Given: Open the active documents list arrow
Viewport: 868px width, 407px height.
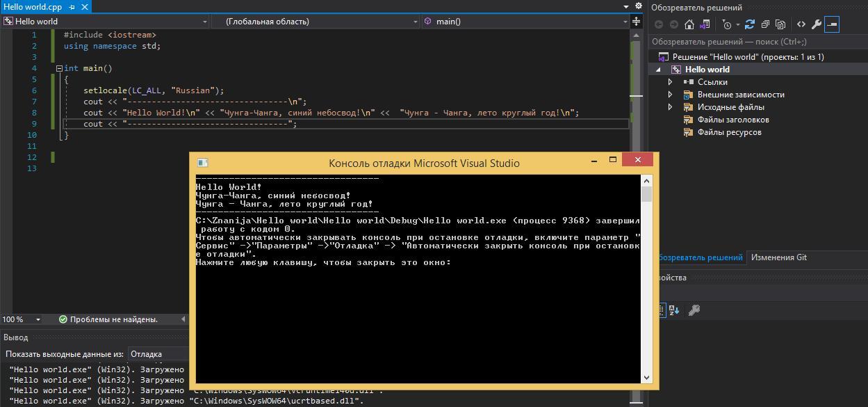Looking at the screenshot, I should point(625,7).
